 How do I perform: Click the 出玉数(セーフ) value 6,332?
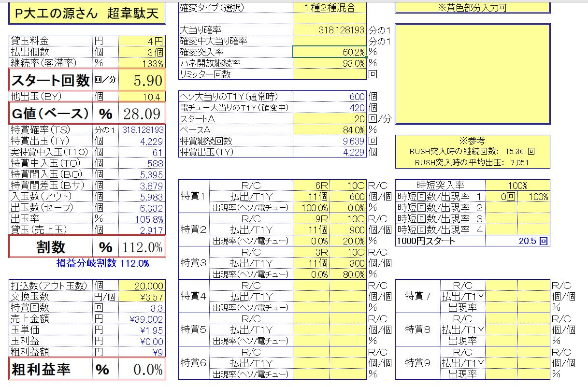coord(142,208)
